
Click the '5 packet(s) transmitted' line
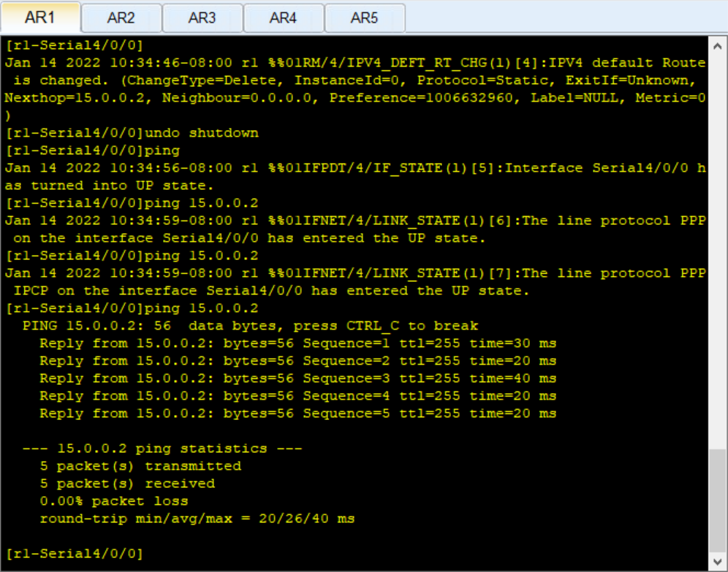click(140, 466)
